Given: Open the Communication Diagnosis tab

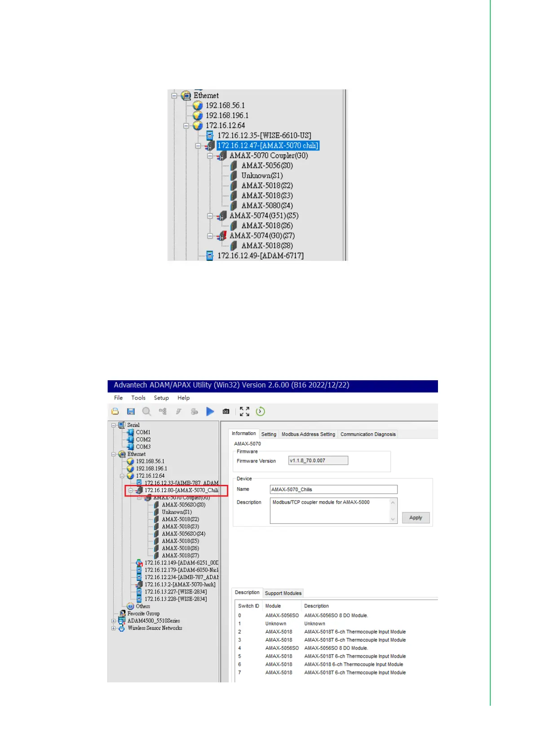Looking at the screenshot, I should tap(368, 435).
